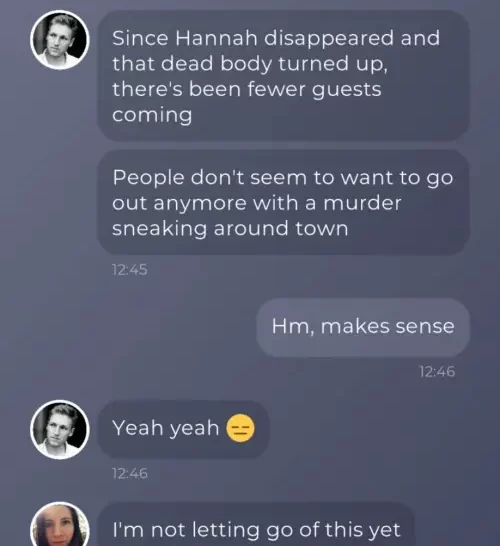
Task: Select the 'Since Hannah disappeared' message bubble
Action: pyautogui.click(x=283, y=76)
